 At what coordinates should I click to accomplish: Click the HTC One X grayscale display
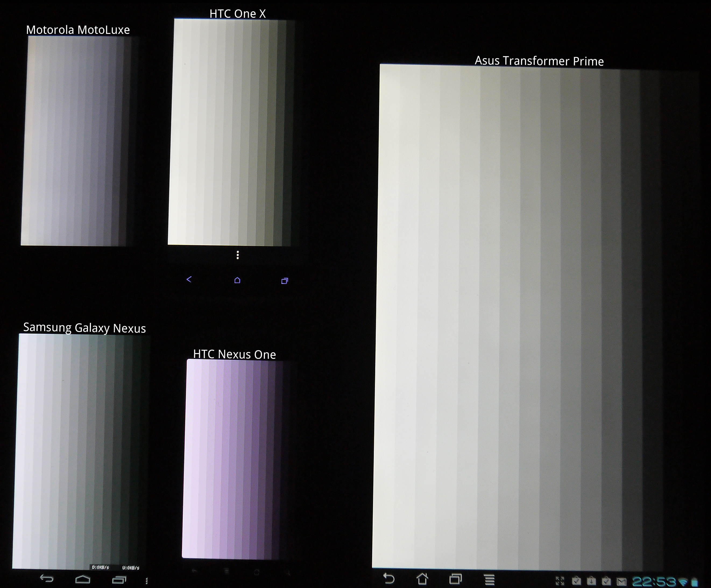(231, 132)
